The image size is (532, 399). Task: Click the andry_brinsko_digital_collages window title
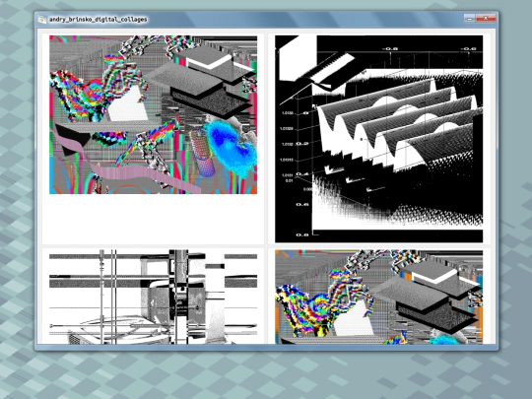click(99, 20)
